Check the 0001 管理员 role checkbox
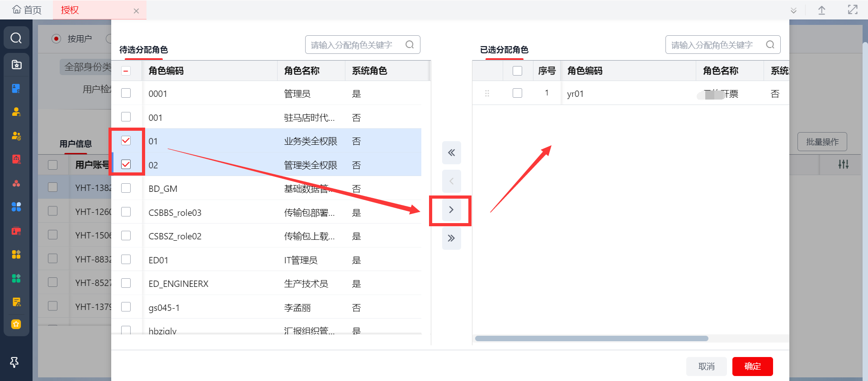 [126, 93]
